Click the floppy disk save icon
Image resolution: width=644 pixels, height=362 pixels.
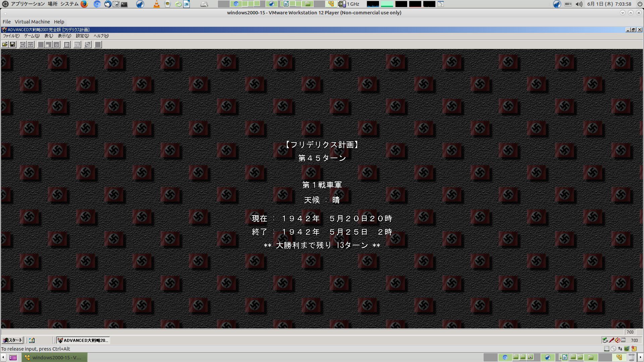point(13,45)
